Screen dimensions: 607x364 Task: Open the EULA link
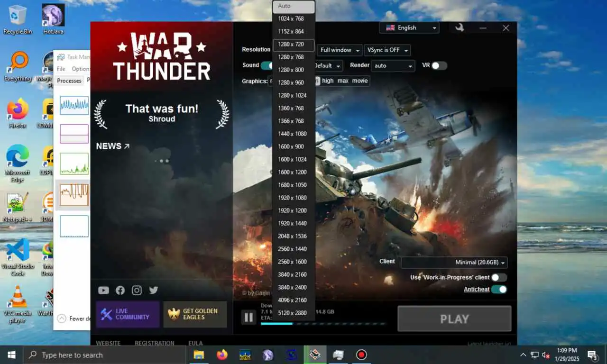pyautogui.click(x=195, y=343)
